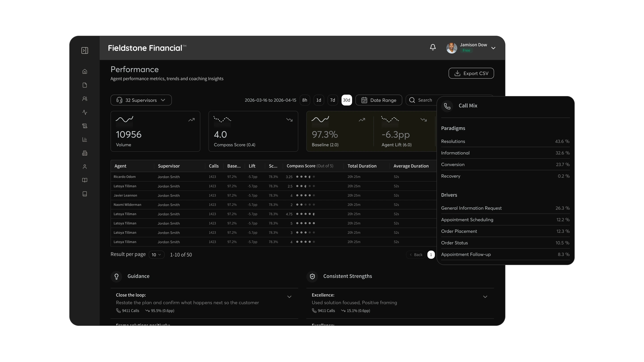Screen dimensions: 644x362
Task: Click into the Search field
Action: coord(422,100)
